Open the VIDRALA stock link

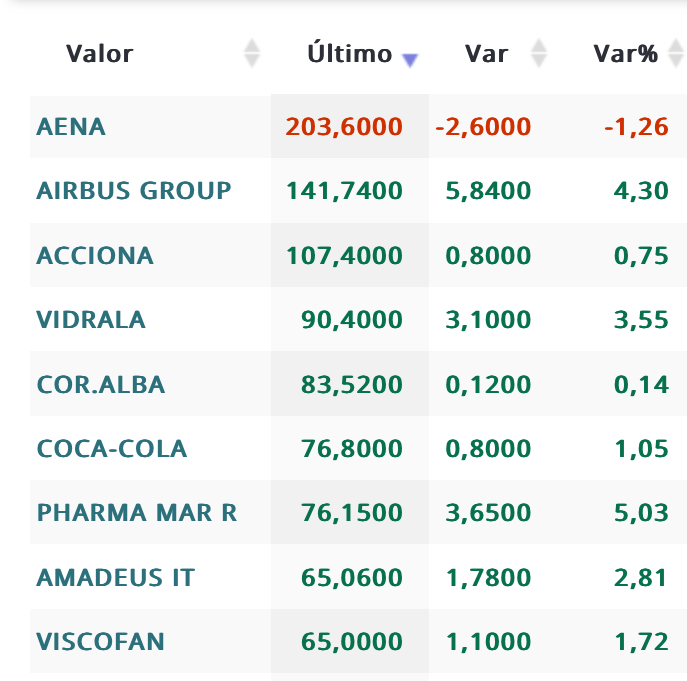[x=91, y=320]
